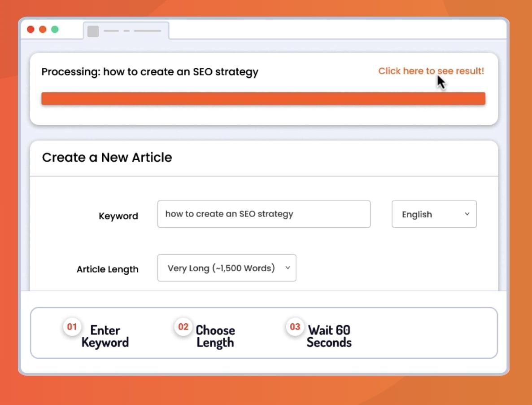Click the "Article Length" field label
Image resolution: width=532 pixels, height=405 pixels.
(x=107, y=269)
